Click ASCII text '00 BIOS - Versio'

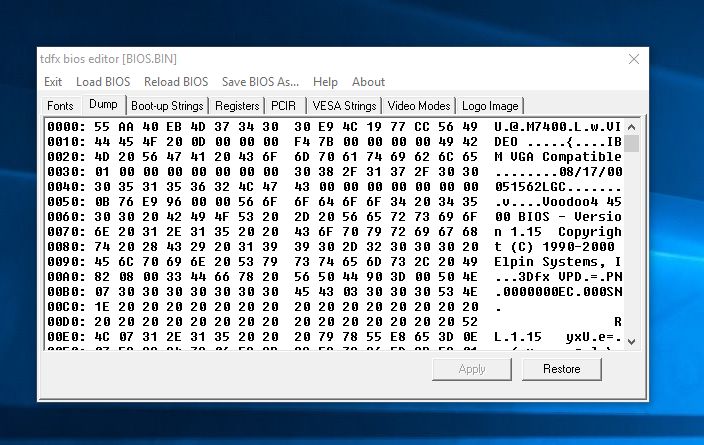(x=558, y=217)
